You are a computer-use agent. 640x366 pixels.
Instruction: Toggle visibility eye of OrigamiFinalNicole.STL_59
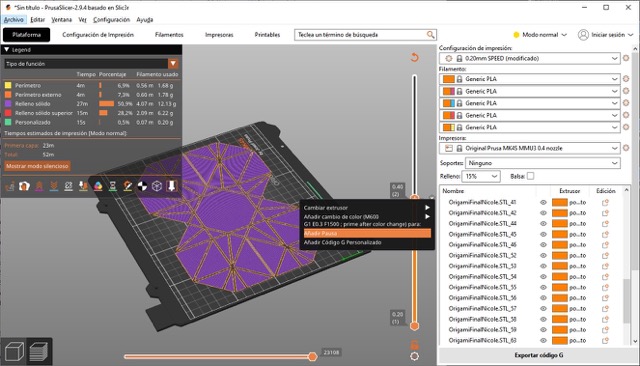click(x=543, y=330)
